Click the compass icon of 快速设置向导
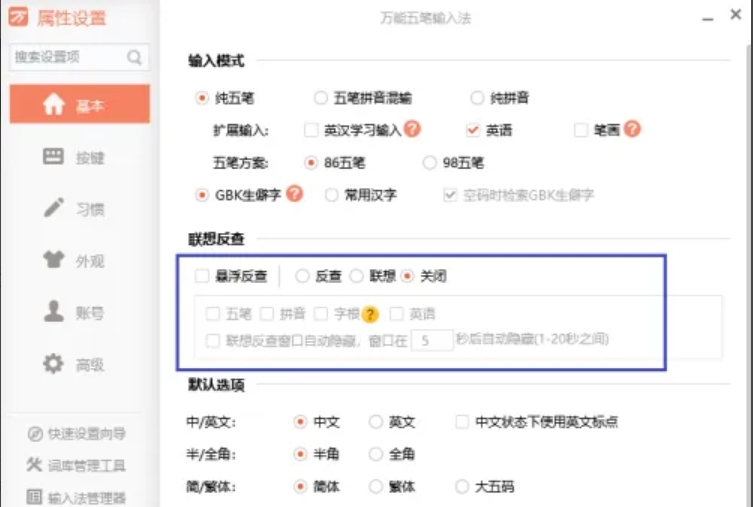The width and height of the screenshot is (753, 507). [x=35, y=434]
